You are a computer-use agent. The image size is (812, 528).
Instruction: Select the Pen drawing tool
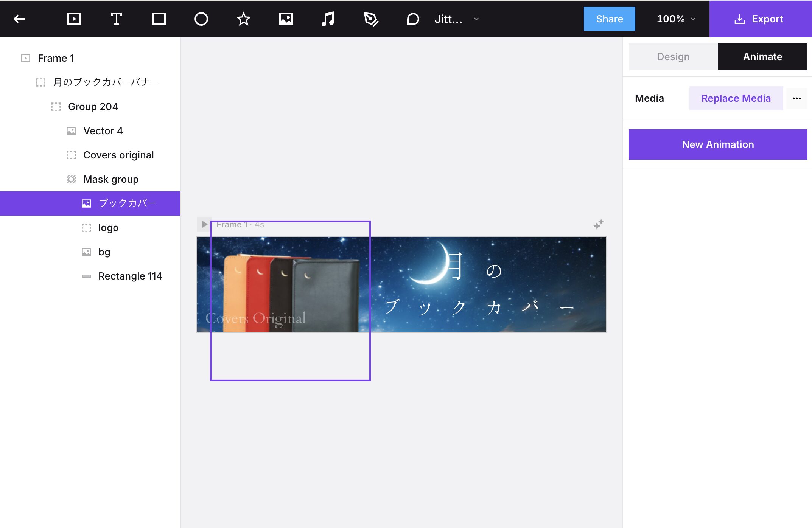(371, 19)
